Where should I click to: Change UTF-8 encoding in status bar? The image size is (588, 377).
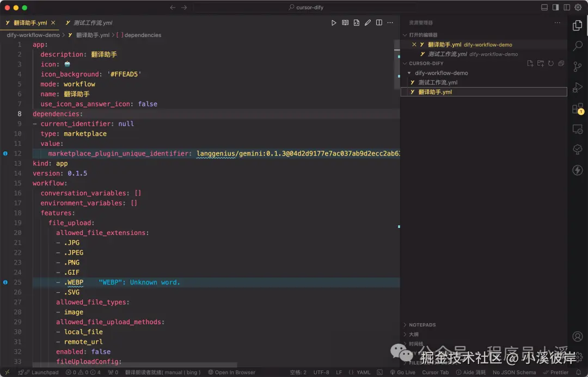pyautogui.click(x=321, y=372)
